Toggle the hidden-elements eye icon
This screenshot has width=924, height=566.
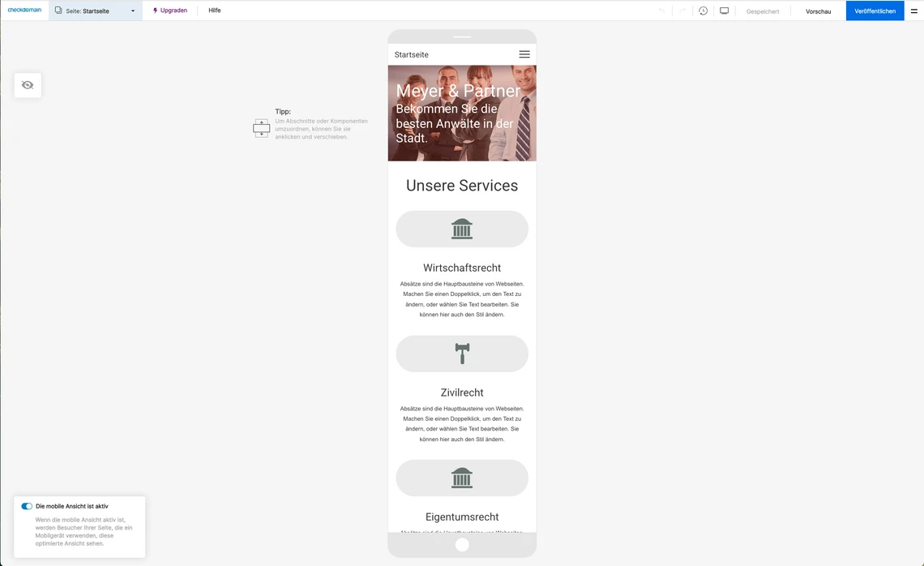[28, 85]
